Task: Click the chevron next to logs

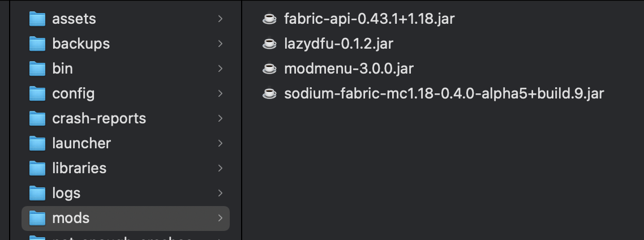Action: click(x=220, y=193)
